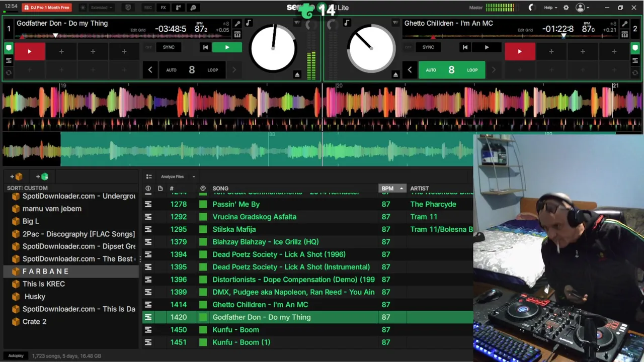This screenshot has width=644, height=362.
Task: Halve deck 2 loop size arrow
Action: tap(410, 70)
